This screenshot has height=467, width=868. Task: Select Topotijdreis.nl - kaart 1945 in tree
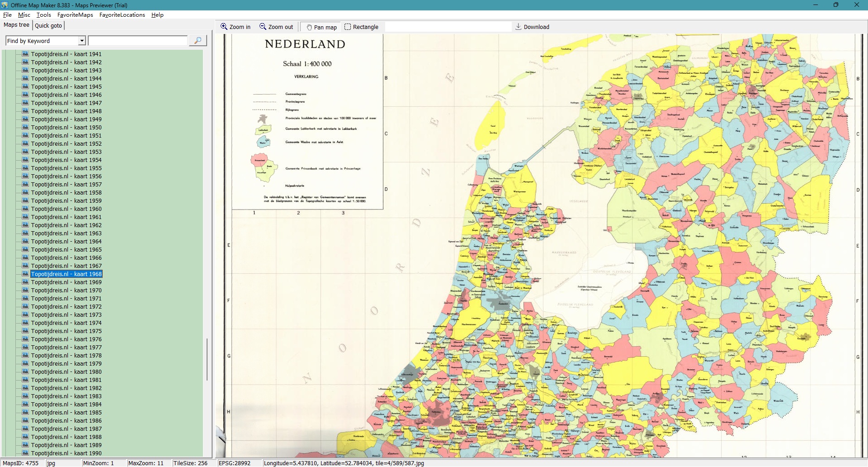(66, 86)
